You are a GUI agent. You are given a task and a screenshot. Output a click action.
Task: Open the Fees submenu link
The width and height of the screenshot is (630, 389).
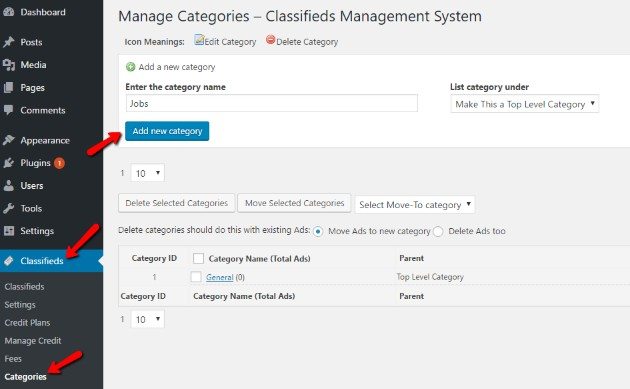(13, 359)
